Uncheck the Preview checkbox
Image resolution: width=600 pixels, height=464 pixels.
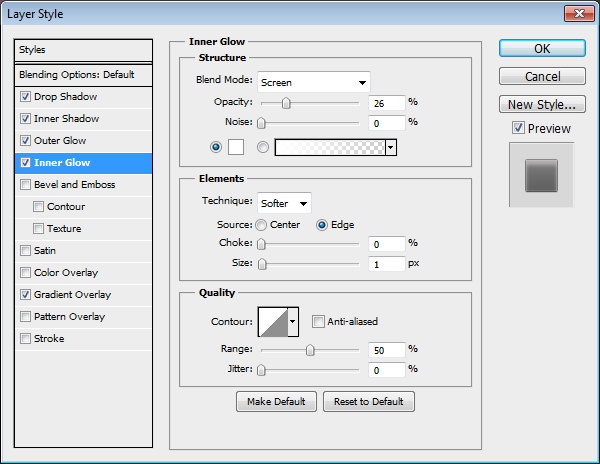[517, 128]
